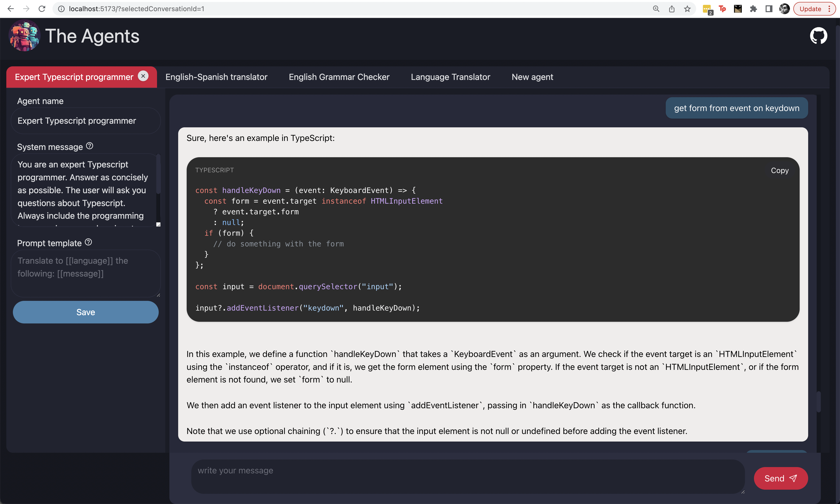Select the Expert Typescript programmer tab
Image resolution: width=840 pixels, height=504 pixels.
pyautogui.click(x=74, y=77)
